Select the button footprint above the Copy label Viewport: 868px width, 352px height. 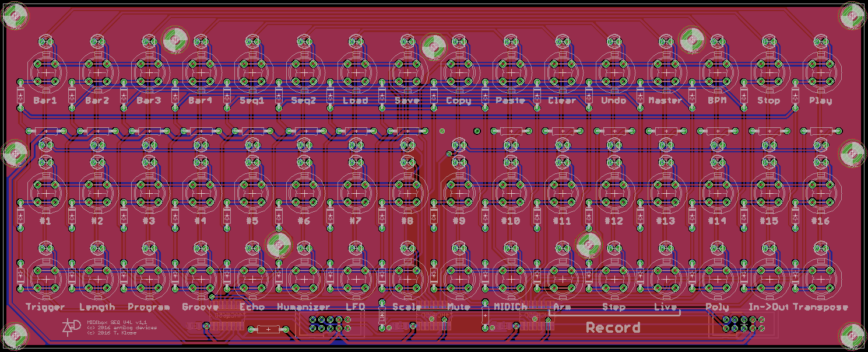pos(459,72)
